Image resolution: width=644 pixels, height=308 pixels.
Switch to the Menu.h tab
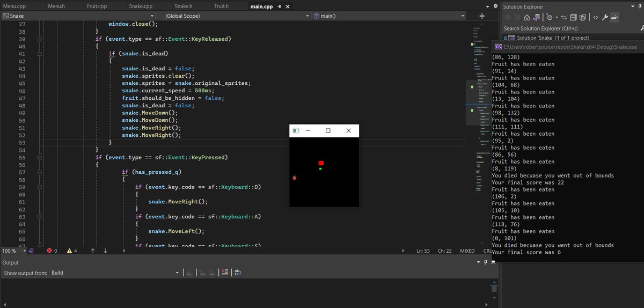pos(56,6)
